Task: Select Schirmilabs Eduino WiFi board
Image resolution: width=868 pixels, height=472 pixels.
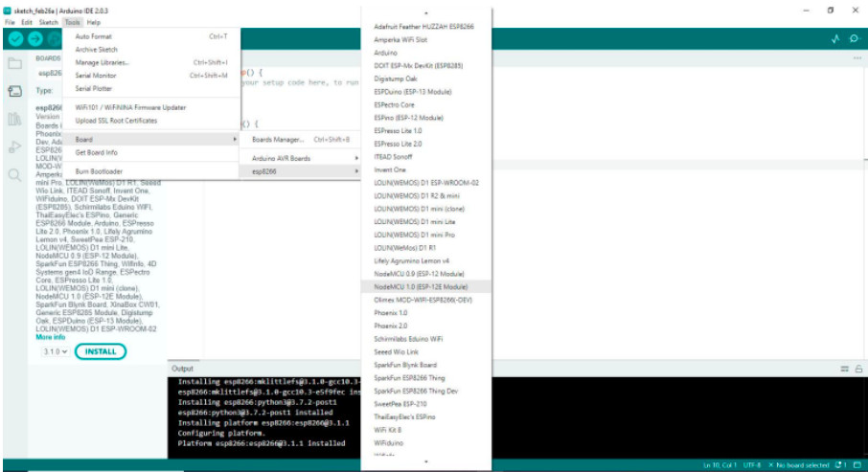Action: pos(425,339)
